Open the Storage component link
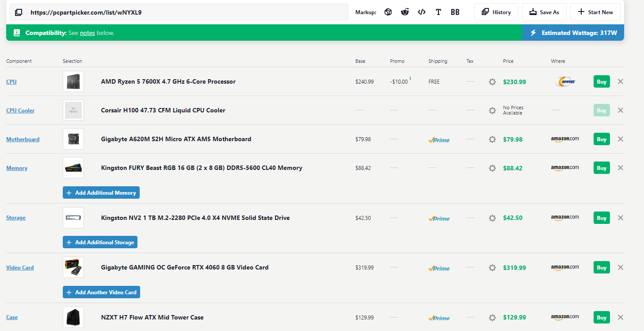 point(16,218)
